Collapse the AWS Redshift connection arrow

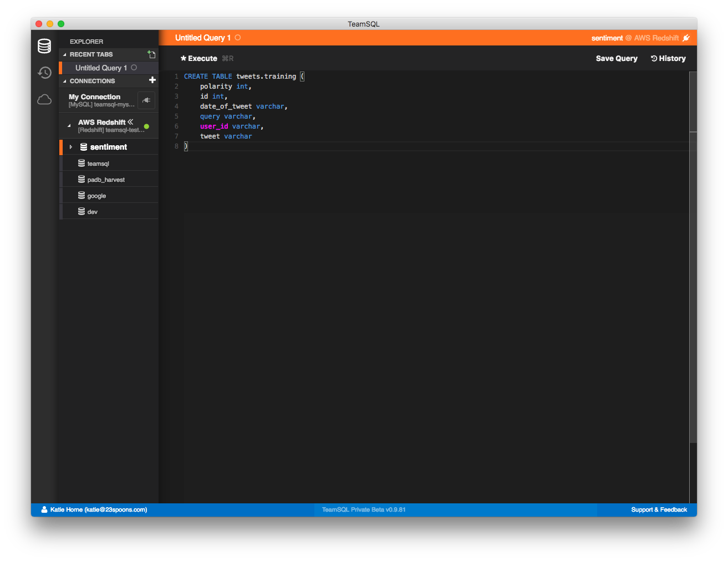[x=69, y=126]
